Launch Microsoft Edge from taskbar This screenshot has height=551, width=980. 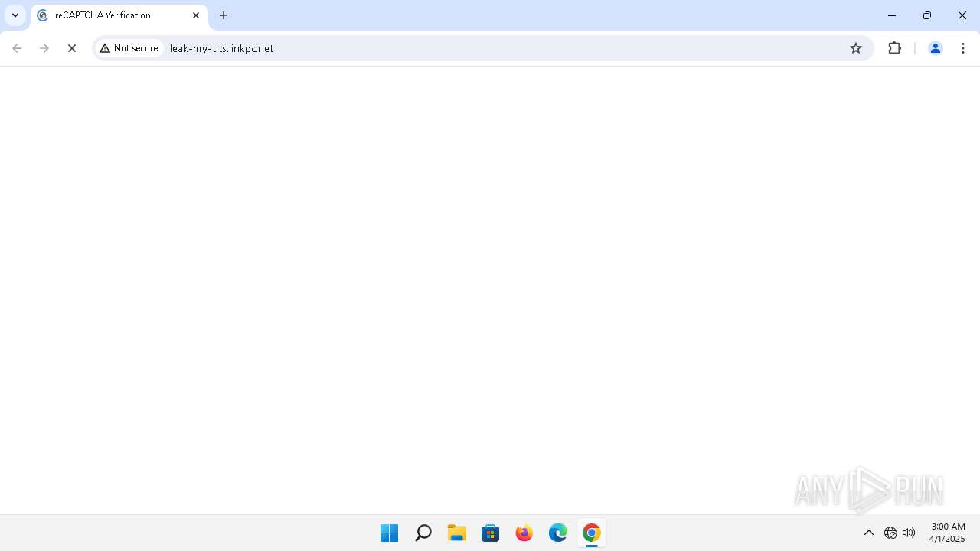point(557,533)
